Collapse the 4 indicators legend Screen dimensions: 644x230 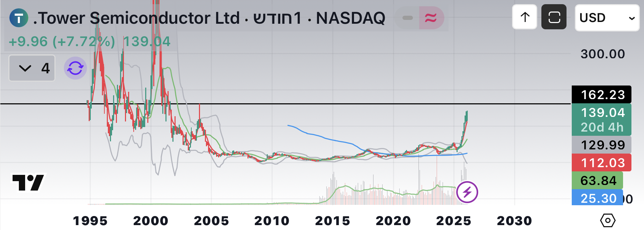(x=32, y=68)
